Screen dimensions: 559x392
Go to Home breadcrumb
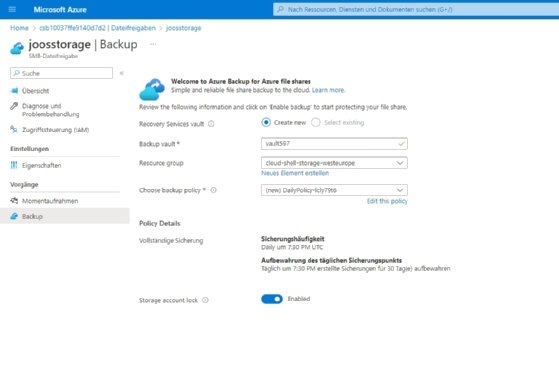tap(19, 28)
